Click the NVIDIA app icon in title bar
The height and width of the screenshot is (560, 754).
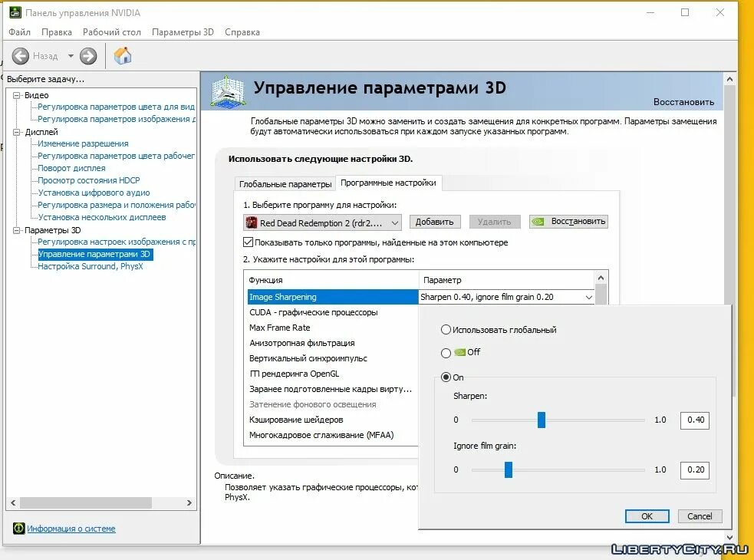click(15, 12)
